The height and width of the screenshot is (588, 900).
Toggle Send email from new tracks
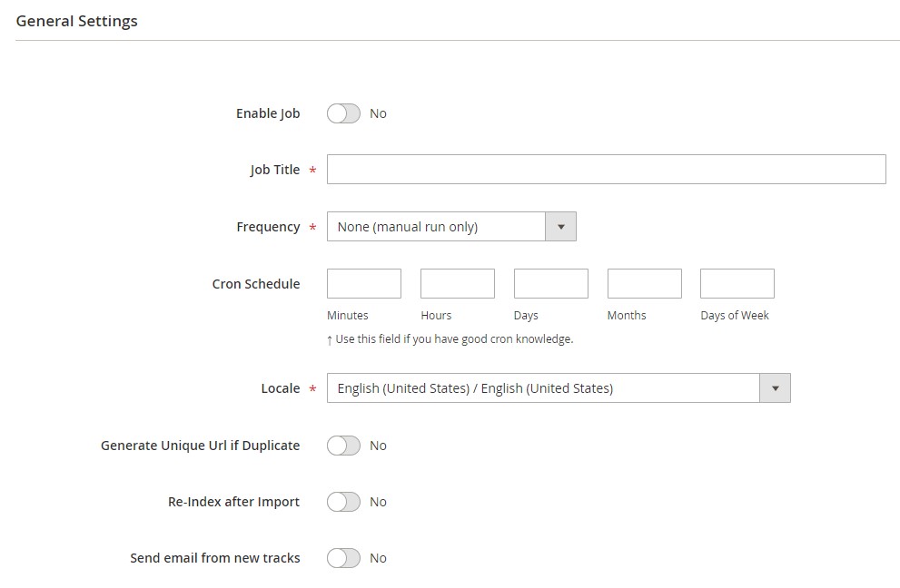pyautogui.click(x=343, y=558)
